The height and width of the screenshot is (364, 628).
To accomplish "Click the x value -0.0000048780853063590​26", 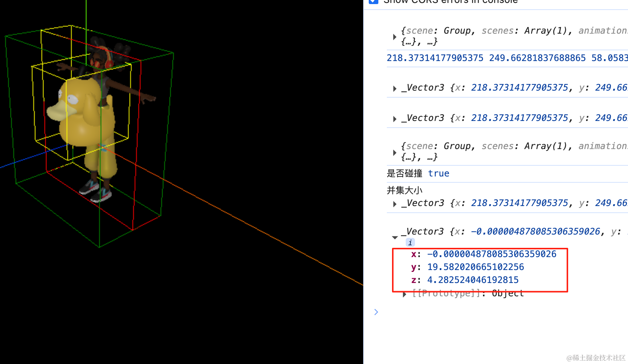I will pyautogui.click(x=492, y=254).
